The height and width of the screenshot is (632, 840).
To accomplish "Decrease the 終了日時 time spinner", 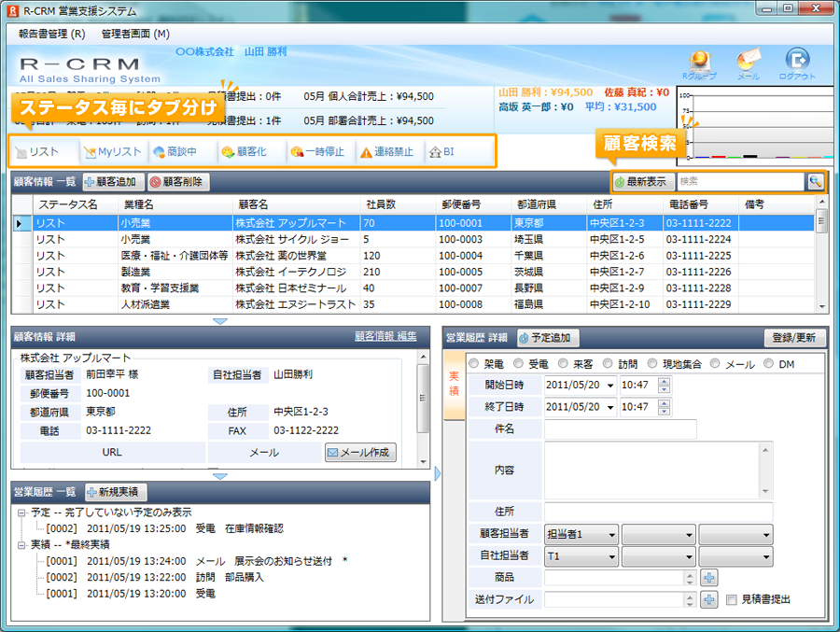I will (664, 412).
